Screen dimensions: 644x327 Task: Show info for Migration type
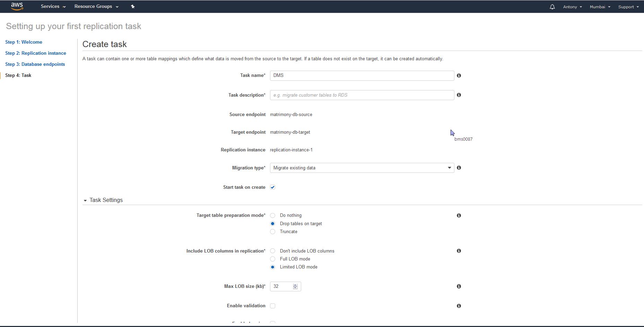coord(459,168)
